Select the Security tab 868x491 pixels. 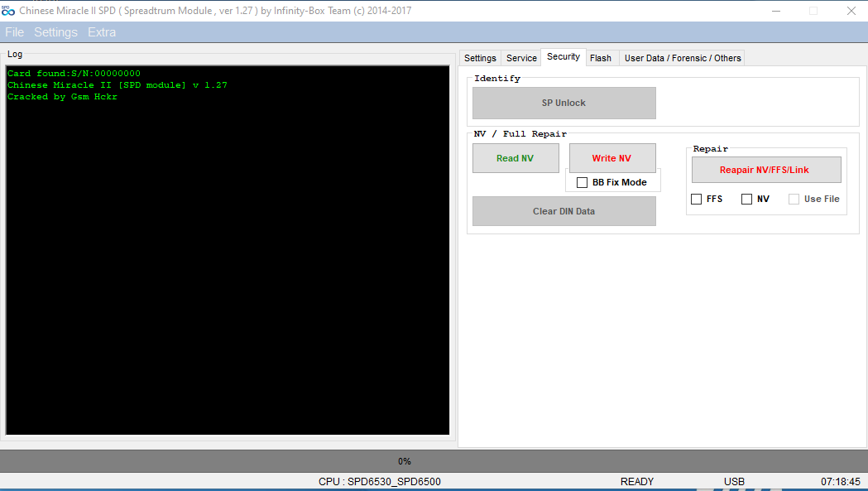coord(563,56)
